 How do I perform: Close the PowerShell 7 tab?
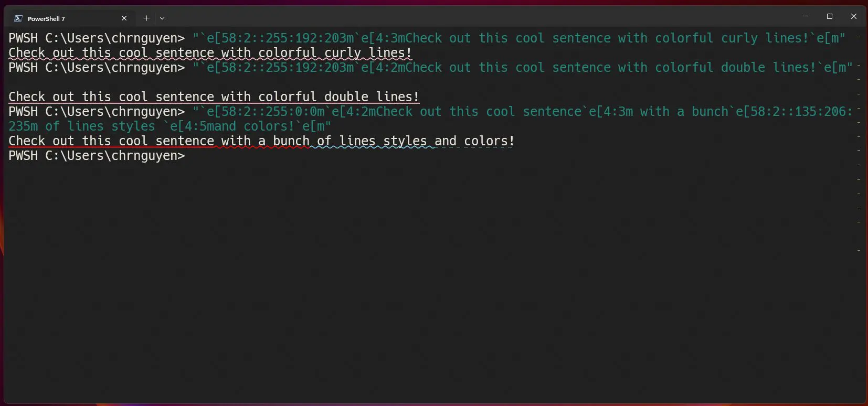pyautogui.click(x=124, y=18)
